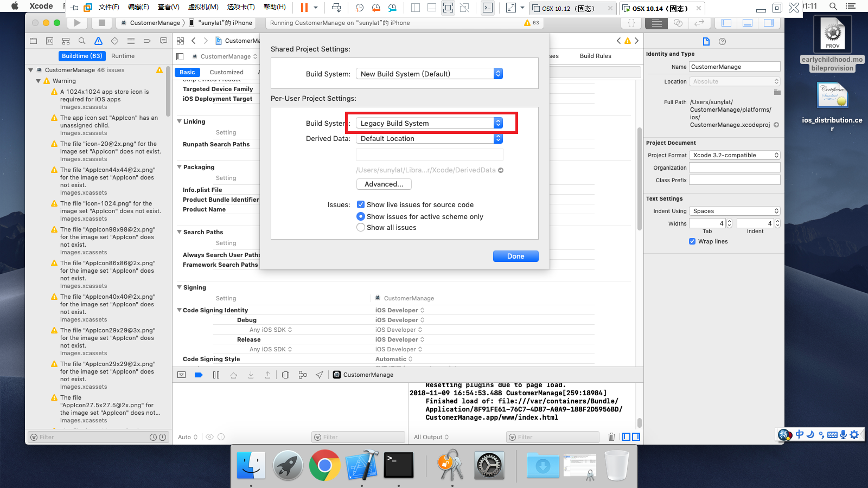868x488 pixels.
Task: Select the Version editor icon
Action: point(699,23)
